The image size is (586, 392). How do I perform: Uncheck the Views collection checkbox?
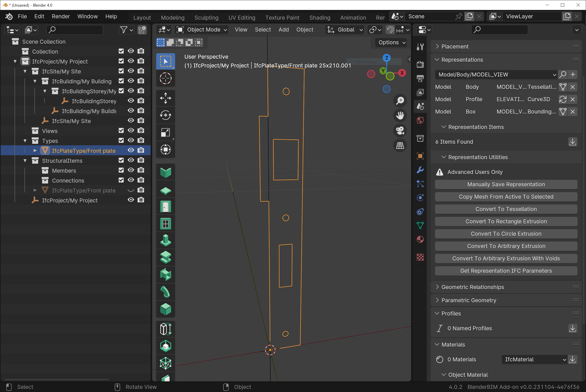pyautogui.click(x=121, y=131)
